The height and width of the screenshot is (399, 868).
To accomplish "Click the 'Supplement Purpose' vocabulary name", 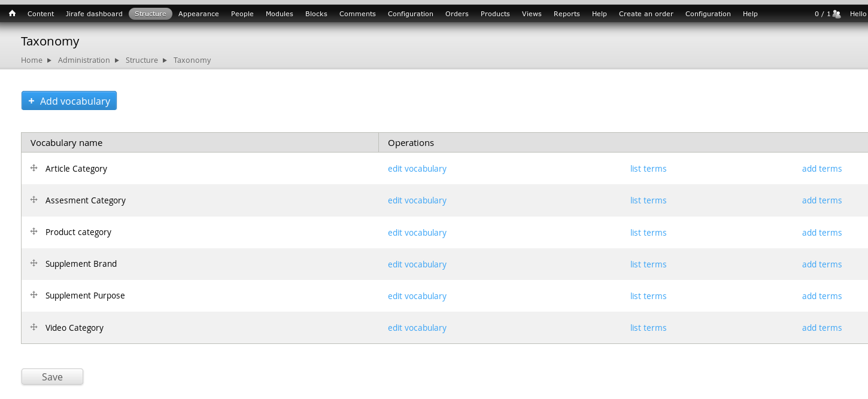I will pyautogui.click(x=85, y=296).
